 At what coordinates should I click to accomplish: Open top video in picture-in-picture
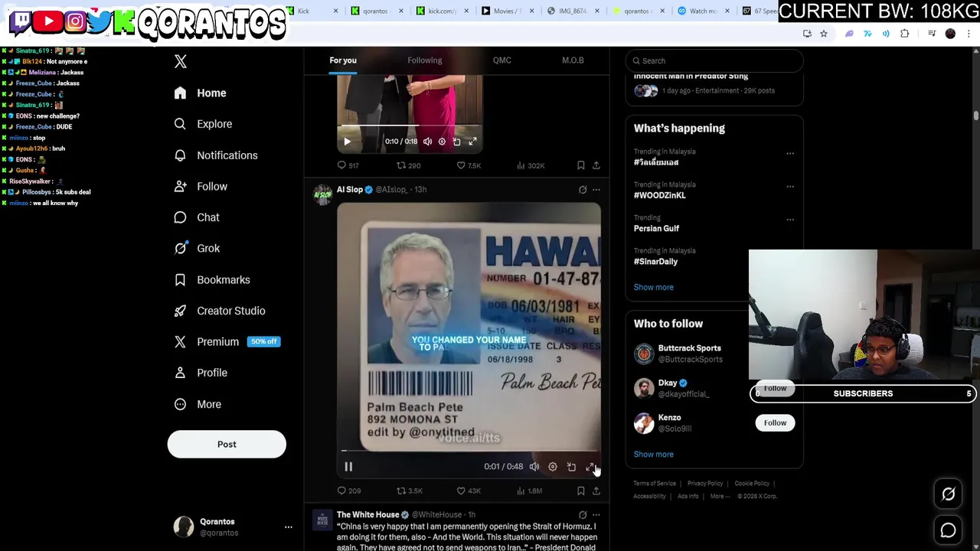click(x=457, y=142)
